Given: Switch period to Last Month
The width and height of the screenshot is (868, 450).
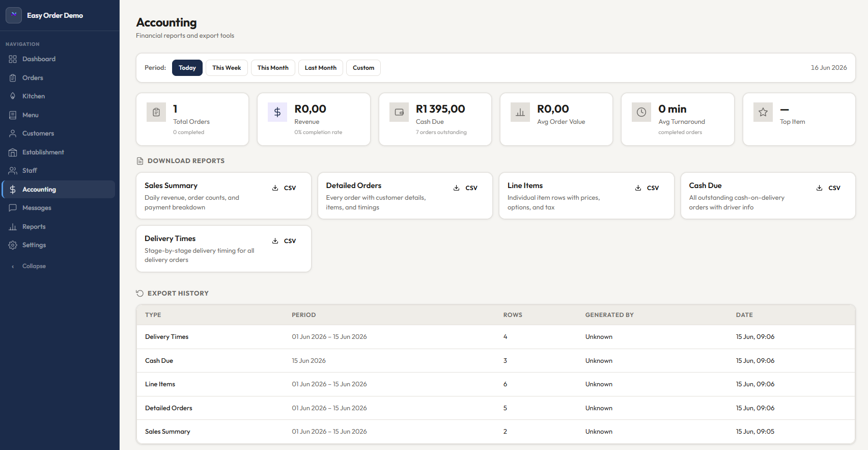Looking at the screenshot, I should click(x=321, y=68).
